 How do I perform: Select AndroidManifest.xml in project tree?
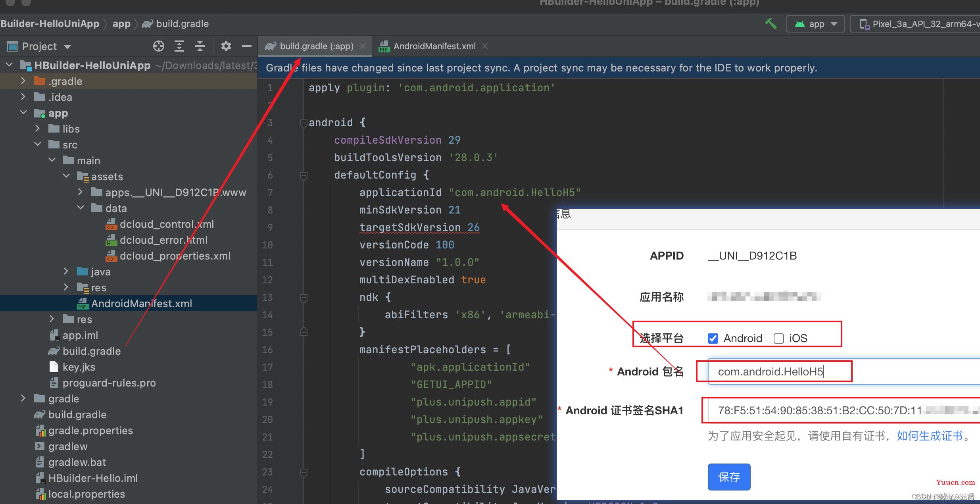coord(135,304)
